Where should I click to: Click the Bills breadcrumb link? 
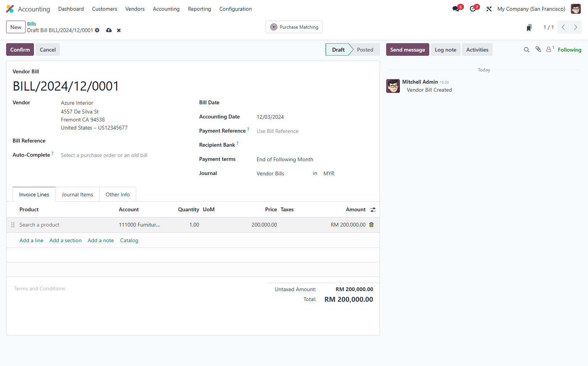click(x=32, y=24)
